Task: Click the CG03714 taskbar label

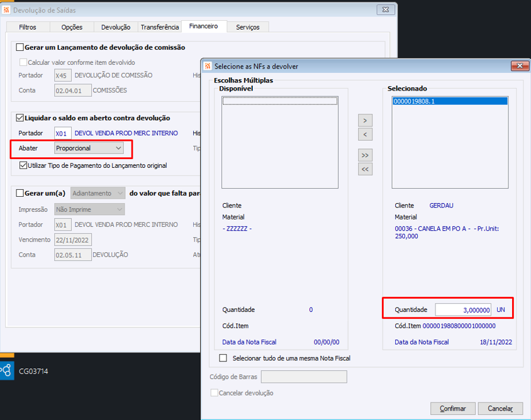Action: [x=33, y=371]
